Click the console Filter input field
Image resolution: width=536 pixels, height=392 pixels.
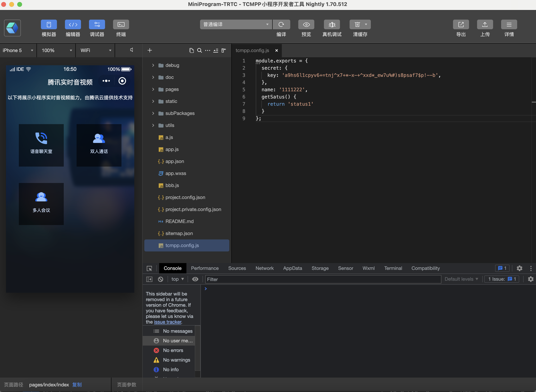pyautogui.click(x=323, y=279)
